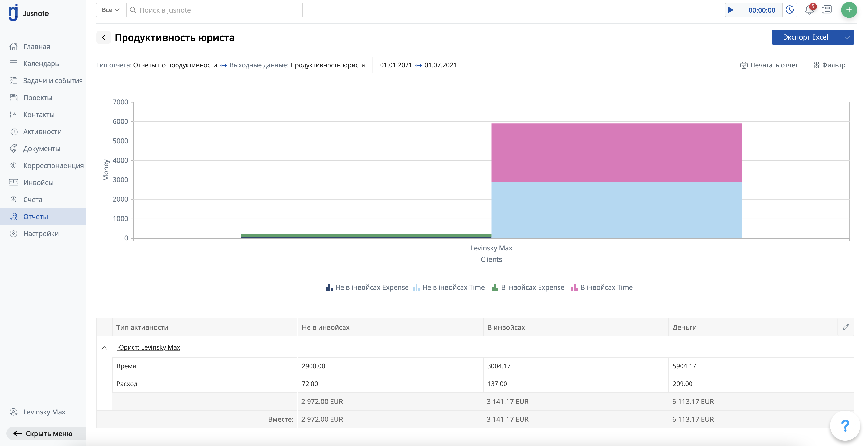Click the Печатать отчет button
The width and height of the screenshot is (868, 446).
769,65
